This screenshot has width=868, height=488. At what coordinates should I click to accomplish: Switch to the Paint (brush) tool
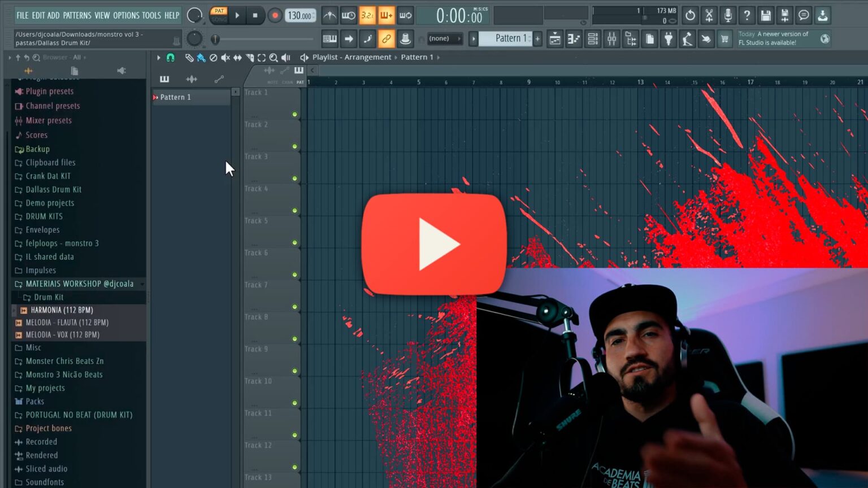click(x=201, y=58)
